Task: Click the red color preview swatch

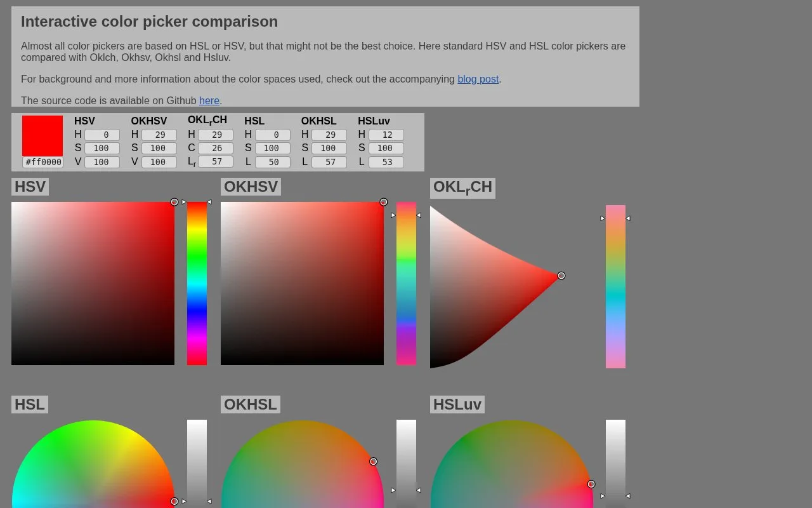Action: (43, 136)
